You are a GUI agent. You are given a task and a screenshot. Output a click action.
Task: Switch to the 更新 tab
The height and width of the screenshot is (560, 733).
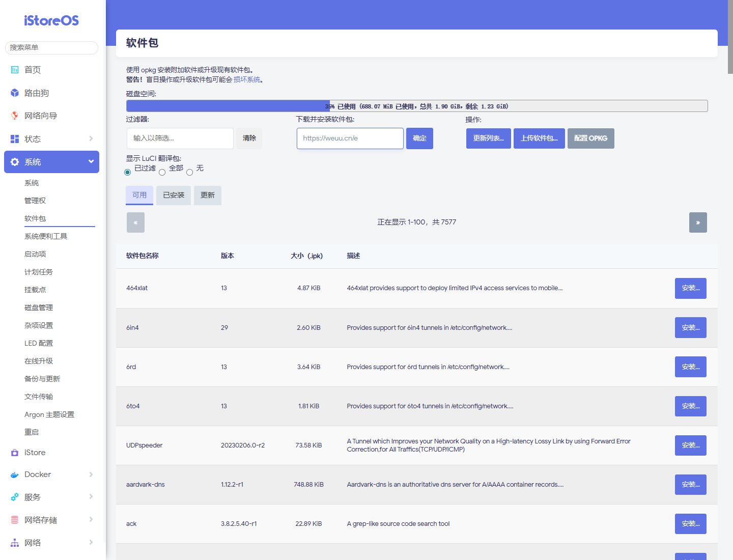tap(208, 195)
